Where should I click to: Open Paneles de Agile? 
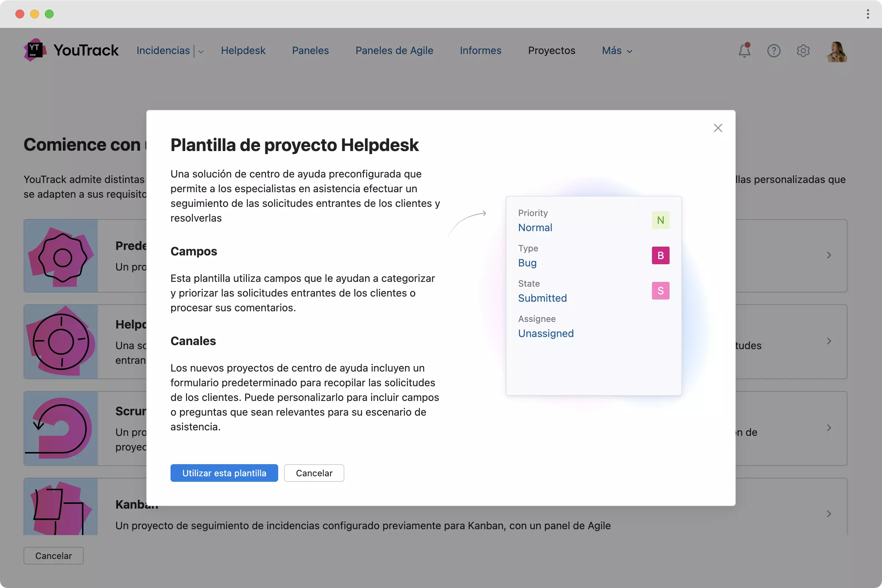[394, 51]
